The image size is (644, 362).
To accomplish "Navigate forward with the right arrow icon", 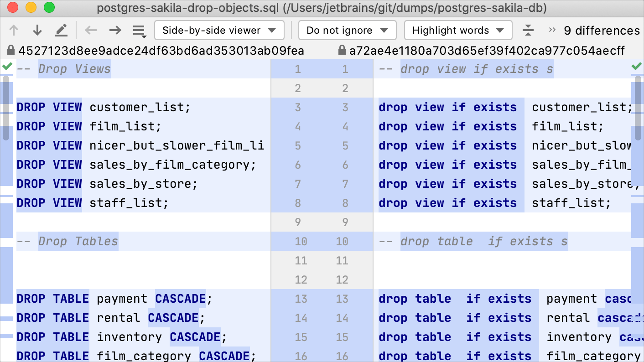I will click(x=115, y=30).
